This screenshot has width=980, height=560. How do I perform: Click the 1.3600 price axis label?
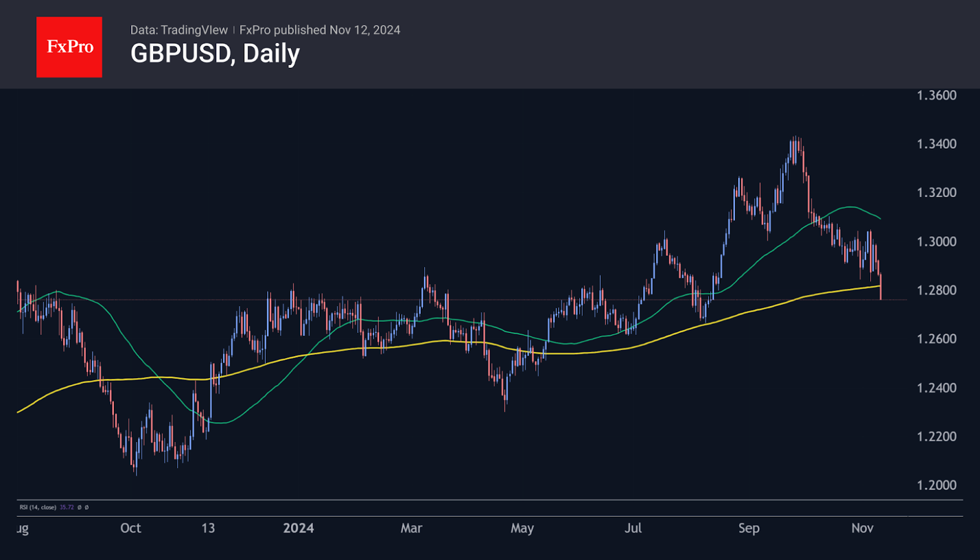pyautogui.click(x=937, y=95)
